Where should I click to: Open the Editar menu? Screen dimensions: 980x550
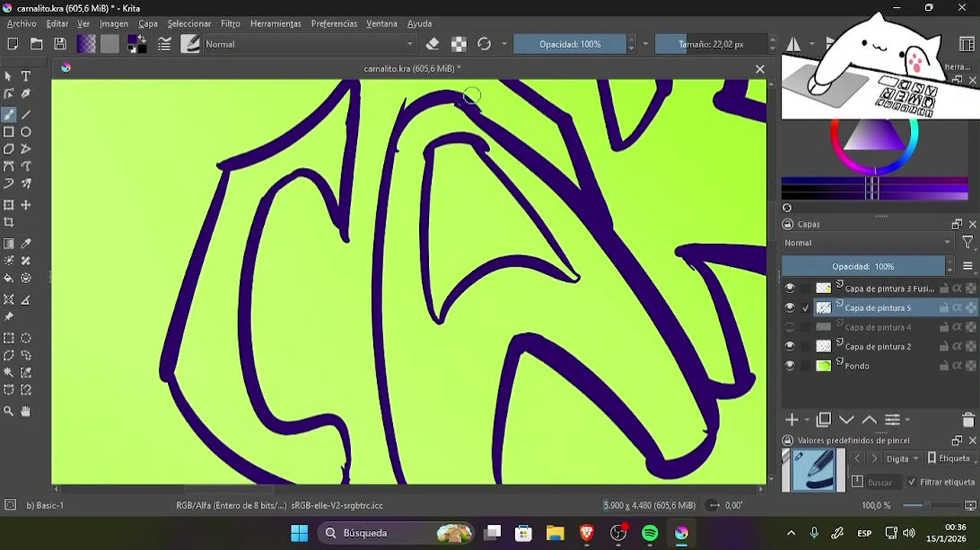point(57,24)
